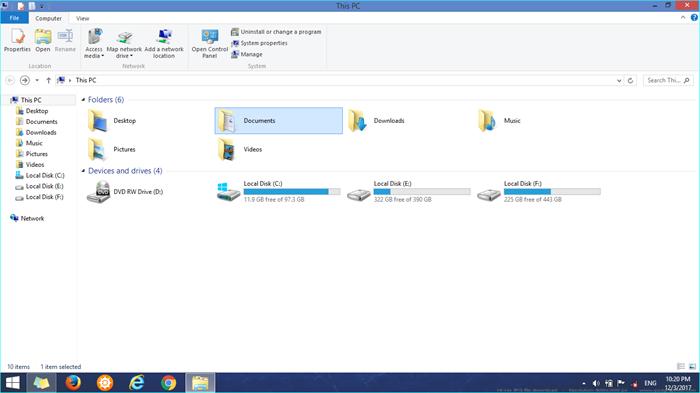This screenshot has width=700, height=393.
Task: Expand the recent locations dropdown arrow
Action: coord(37,80)
